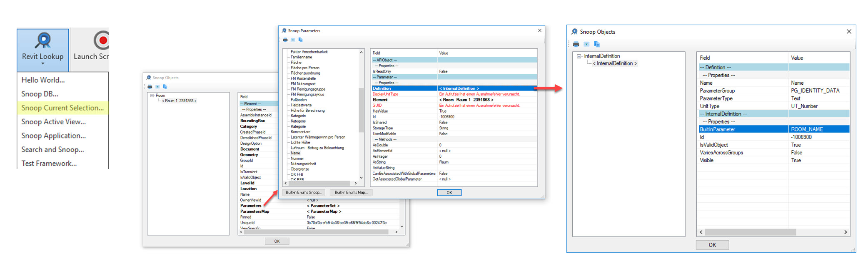Collapse the Room tree node
This screenshot has width=868, height=267.
click(152, 96)
